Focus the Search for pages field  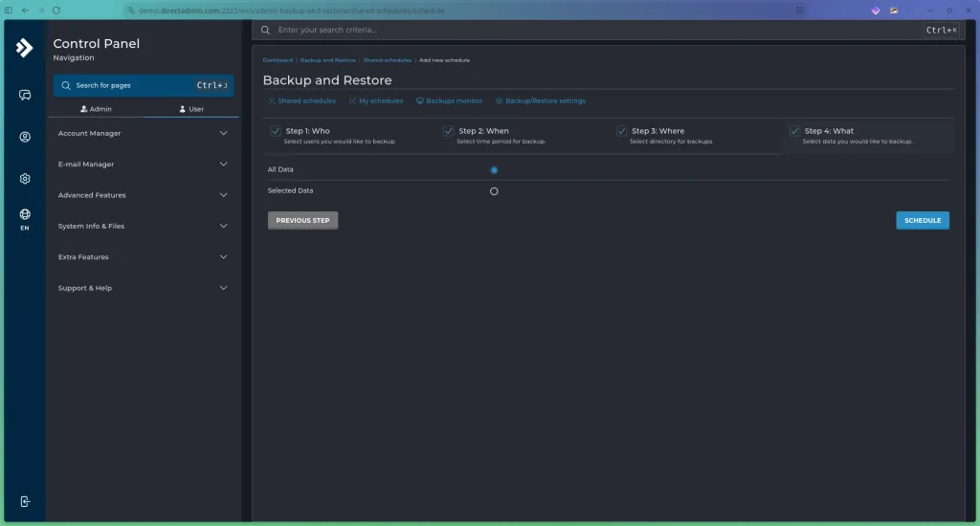click(x=144, y=85)
